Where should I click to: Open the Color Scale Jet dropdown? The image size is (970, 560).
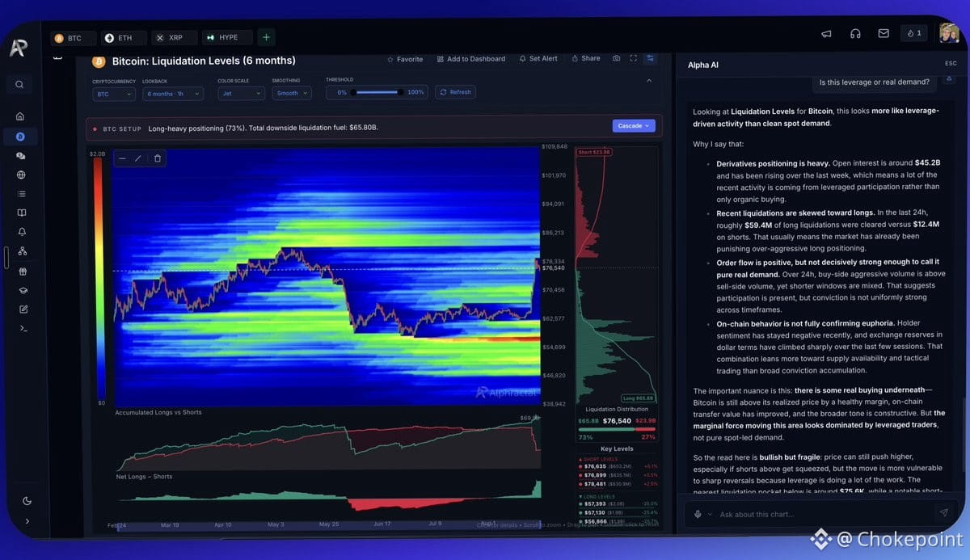tap(241, 94)
